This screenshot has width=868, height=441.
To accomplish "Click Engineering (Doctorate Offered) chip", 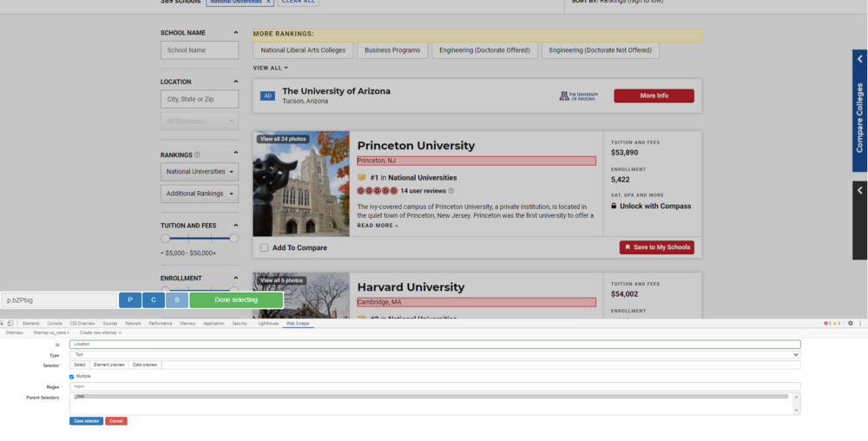I will pos(484,49).
